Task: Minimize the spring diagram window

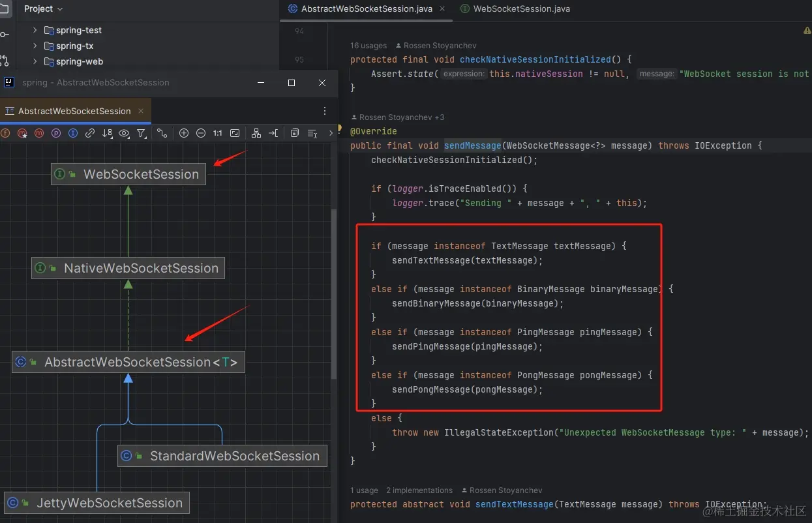Action: coord(261,83)
